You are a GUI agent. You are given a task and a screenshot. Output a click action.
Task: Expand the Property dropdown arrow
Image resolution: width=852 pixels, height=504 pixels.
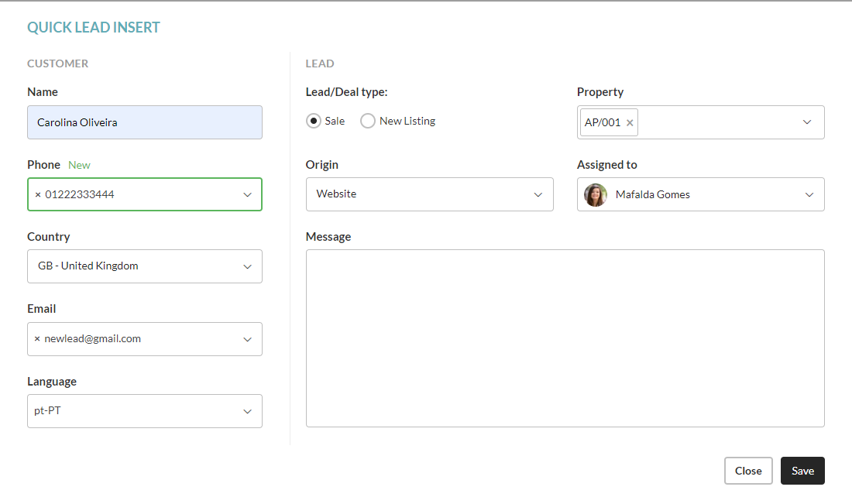coord(807,122)
